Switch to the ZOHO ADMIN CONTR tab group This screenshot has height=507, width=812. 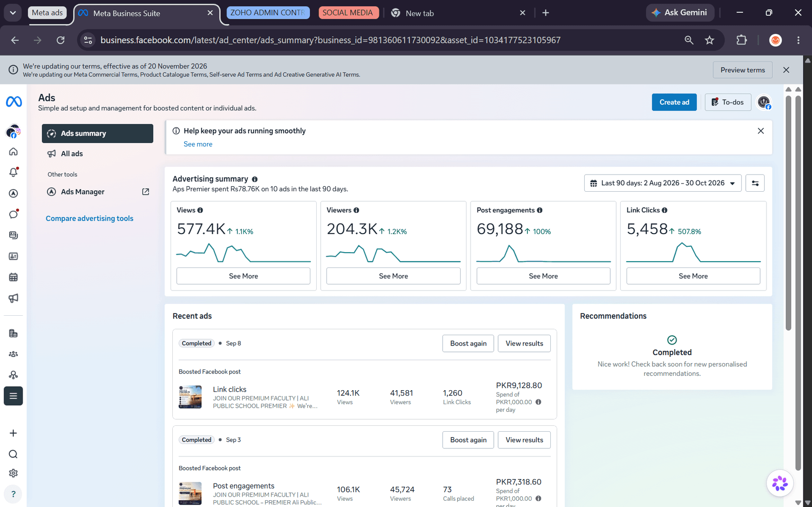[268, 13]
